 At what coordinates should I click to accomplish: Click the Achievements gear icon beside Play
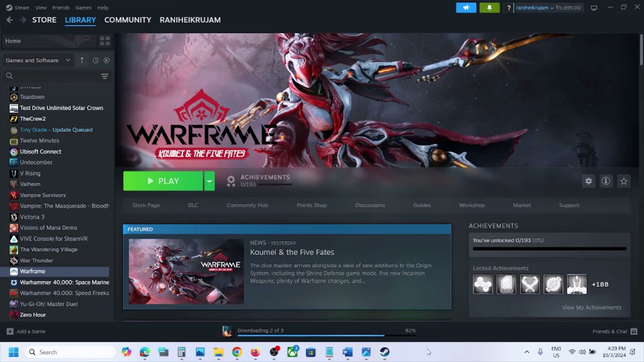[x=231, y=181]
